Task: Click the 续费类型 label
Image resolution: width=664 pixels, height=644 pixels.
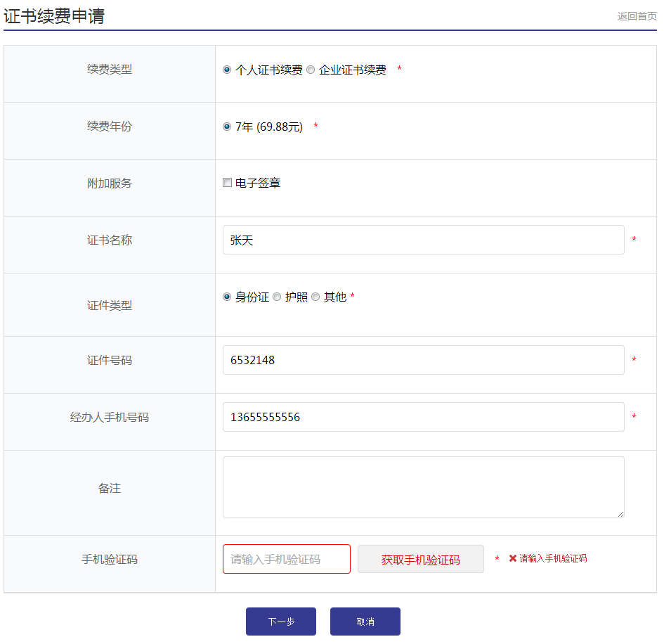Action: 110,69
